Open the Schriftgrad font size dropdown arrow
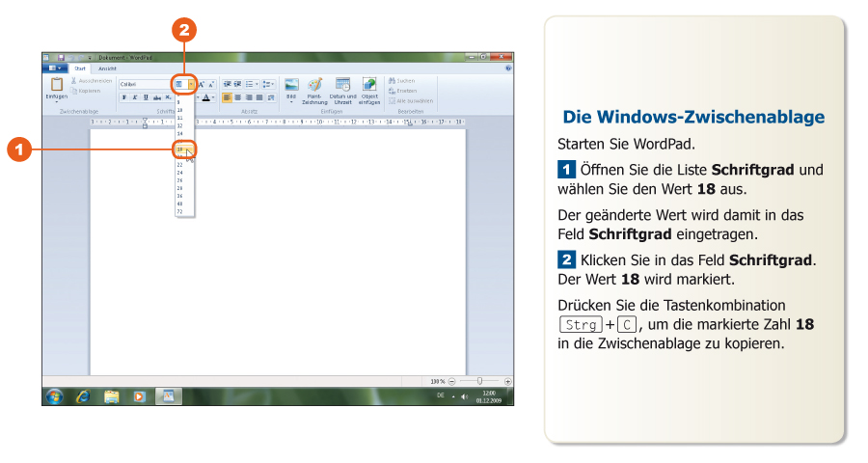The width and height of the screenshot is (868, 463). point(191,85)
